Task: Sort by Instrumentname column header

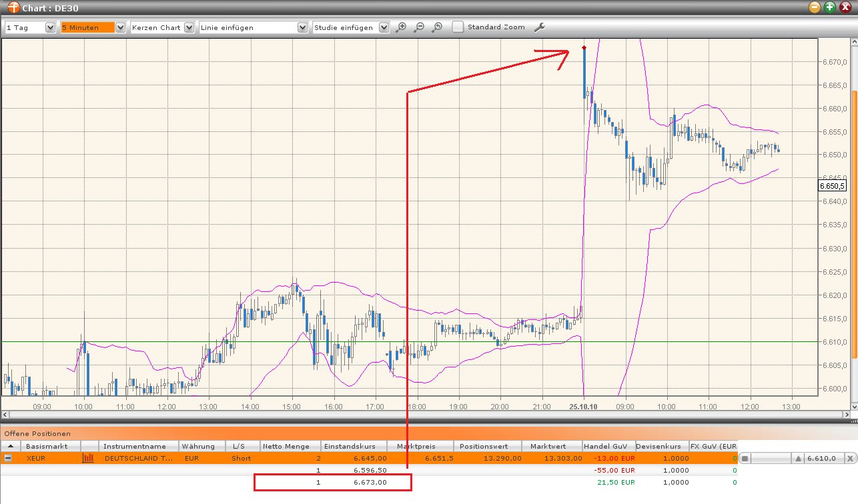Action: [139, 446]
